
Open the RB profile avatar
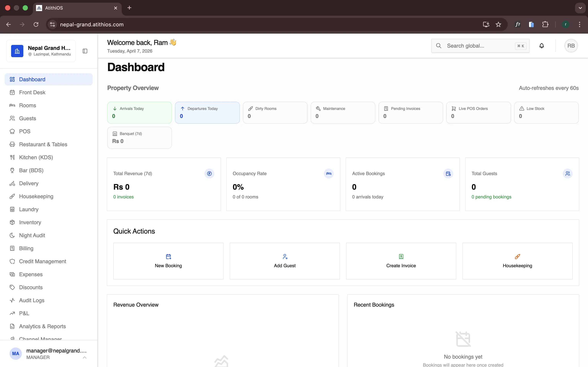point(571,46)
